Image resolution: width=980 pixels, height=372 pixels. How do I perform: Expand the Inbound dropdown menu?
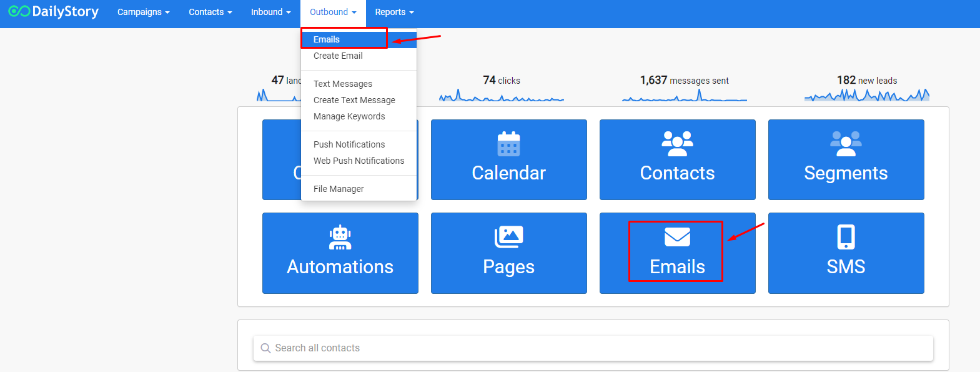270,12
